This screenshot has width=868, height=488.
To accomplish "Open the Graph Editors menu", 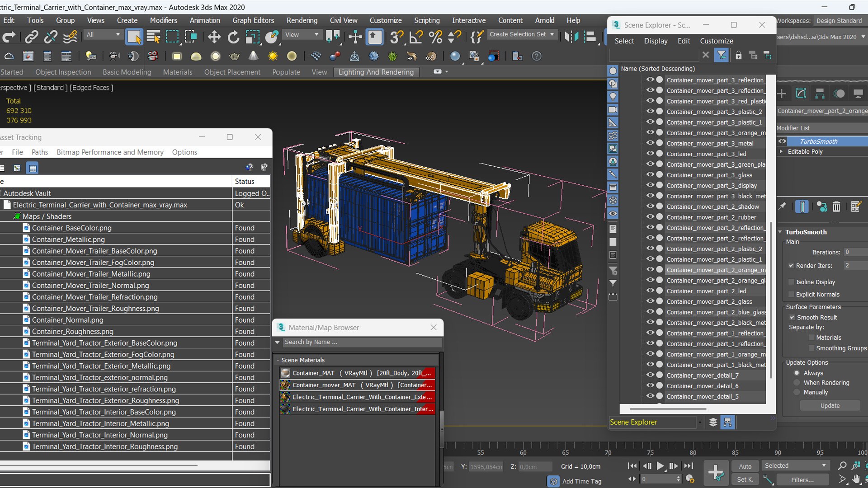I will tap(253, 20).
